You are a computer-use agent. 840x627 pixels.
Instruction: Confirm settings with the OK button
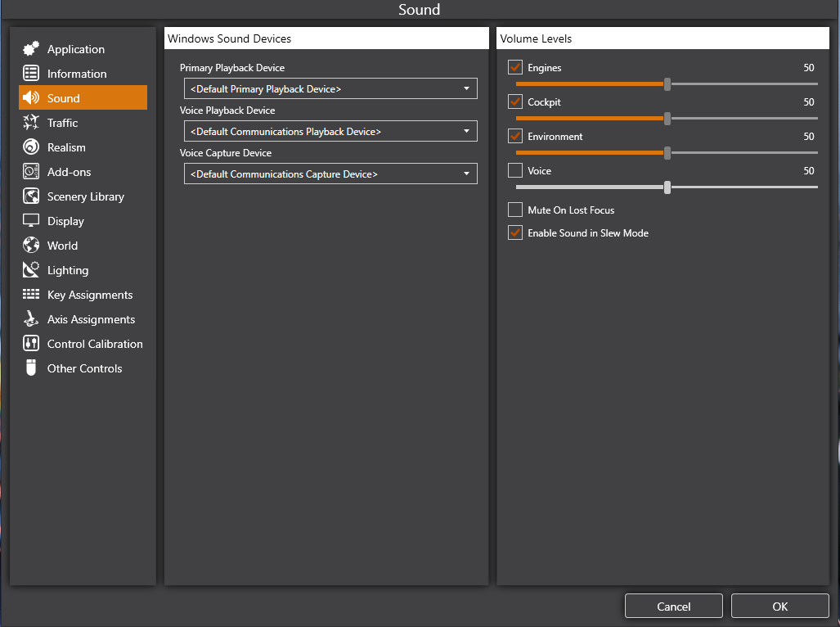pos(779,607)
